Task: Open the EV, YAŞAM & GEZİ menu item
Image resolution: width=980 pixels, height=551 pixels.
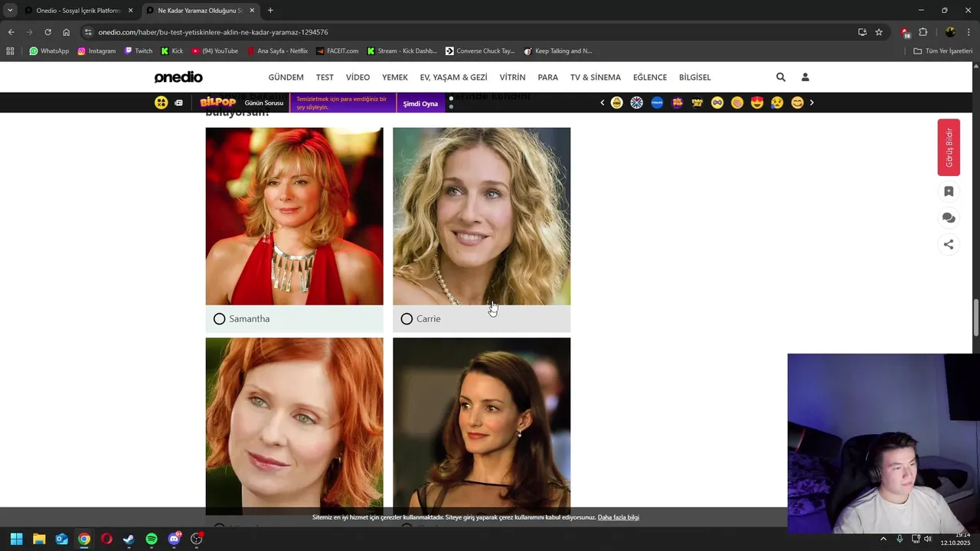Action: (453, 77)
